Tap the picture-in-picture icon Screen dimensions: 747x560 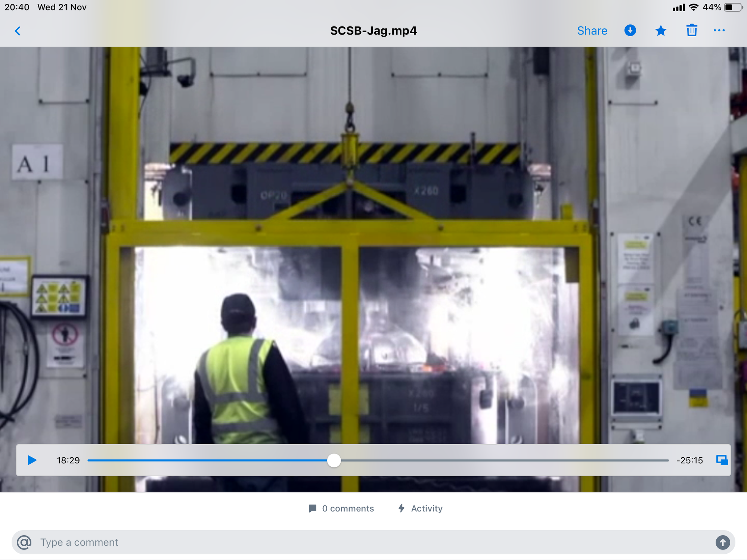coord(722,460)
